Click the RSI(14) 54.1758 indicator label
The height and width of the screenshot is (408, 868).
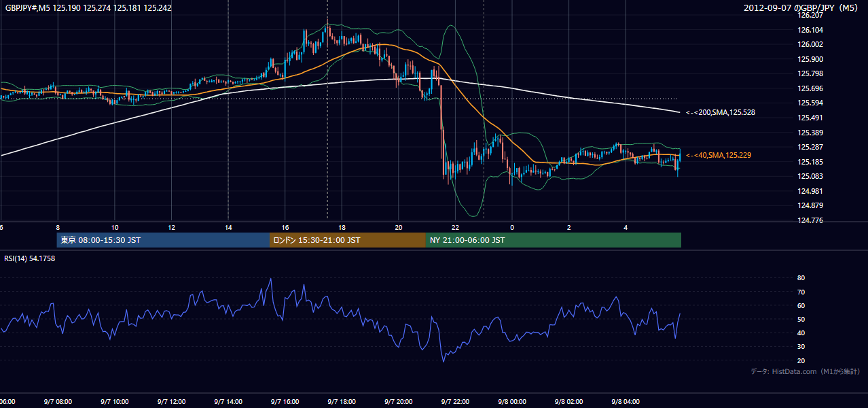click(x=30, y=258)
